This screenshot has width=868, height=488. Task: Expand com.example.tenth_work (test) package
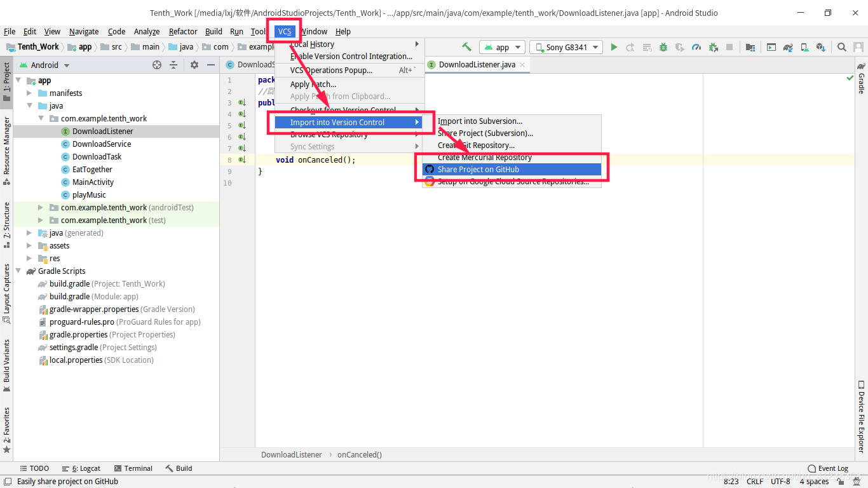[x=41, y=220]
